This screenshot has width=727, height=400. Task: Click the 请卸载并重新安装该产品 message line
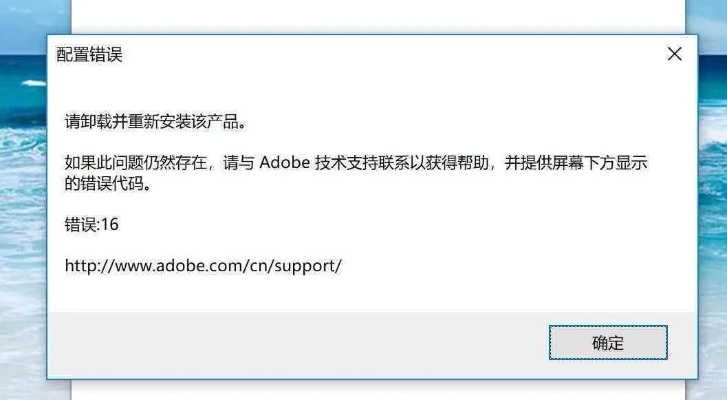point(154,124)
